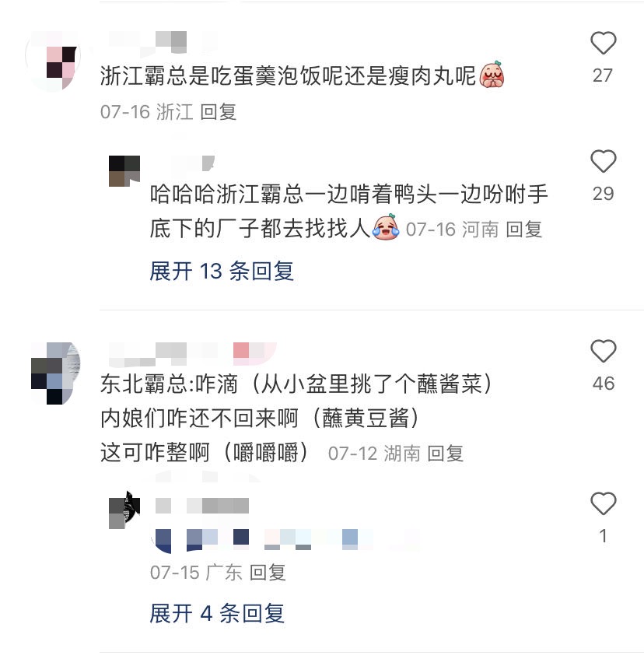The height and width of the screenshot is (659, 644).
Task: Expand 13 replies under 浙江霸总 comment
Action: [x=222, y=271]
